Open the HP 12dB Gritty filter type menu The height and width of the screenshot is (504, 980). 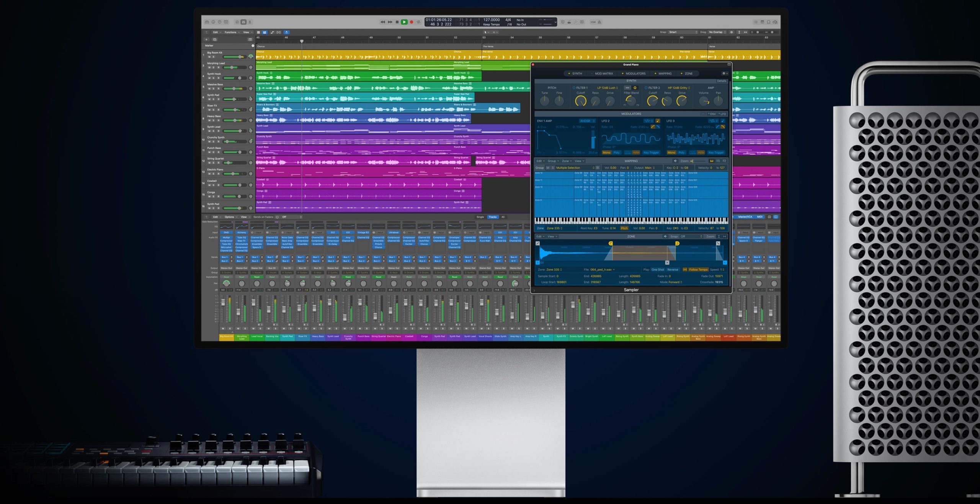pos(679,88)
